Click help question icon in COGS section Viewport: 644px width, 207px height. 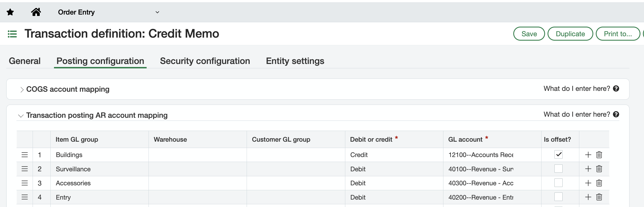click(616, 89)
